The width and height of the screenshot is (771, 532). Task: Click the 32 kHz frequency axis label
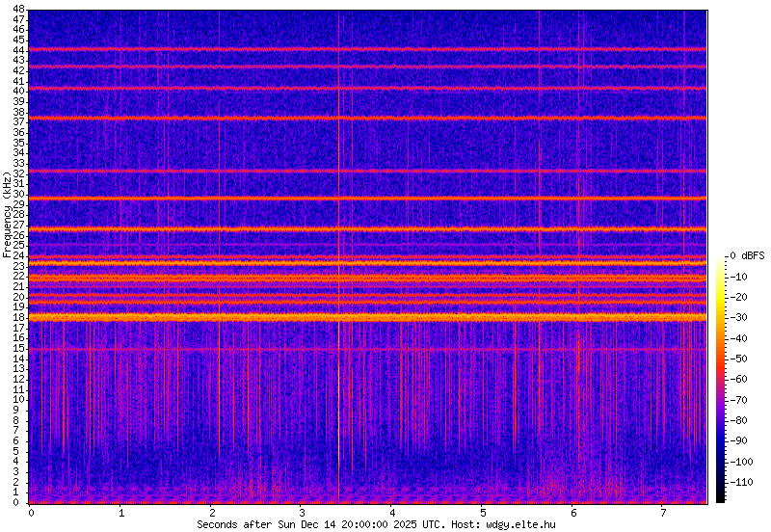tap(18, 173)
